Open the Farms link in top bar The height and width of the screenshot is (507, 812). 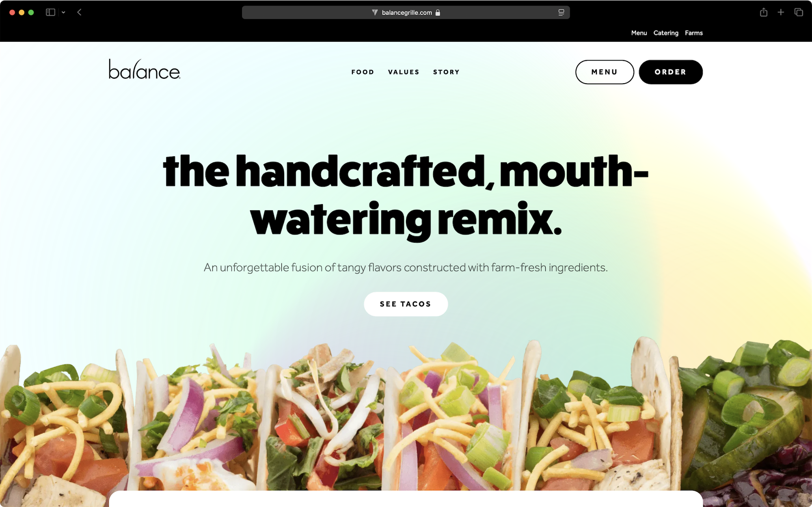coord(694,33)
